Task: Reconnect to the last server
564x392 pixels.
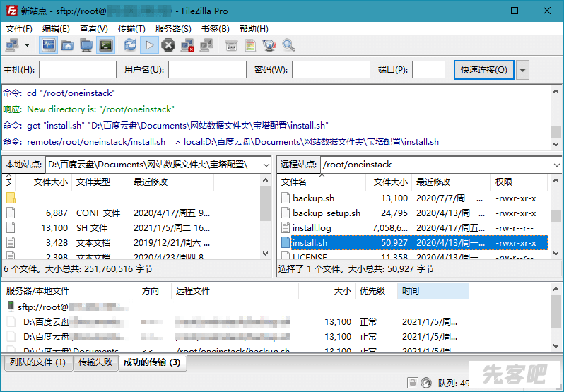Action: (206, 45)
